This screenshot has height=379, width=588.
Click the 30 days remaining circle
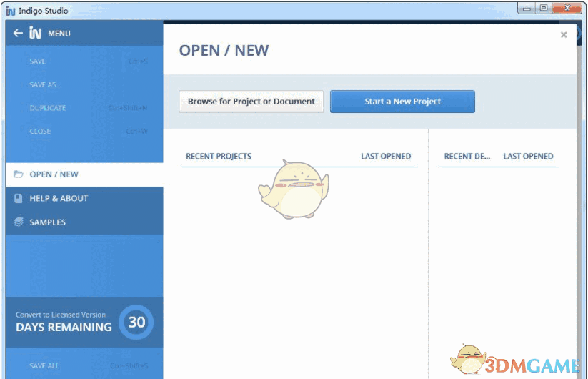pyautogui.click(x=136, y=323)
